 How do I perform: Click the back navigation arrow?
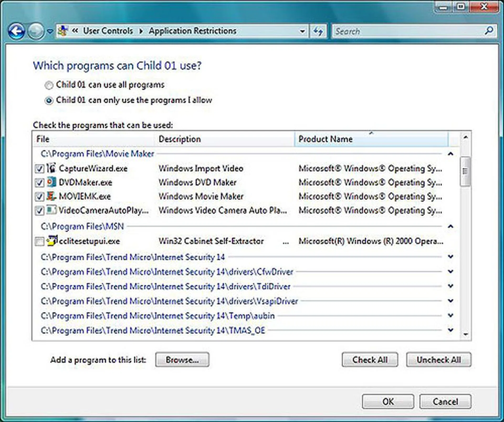[16, 31]
